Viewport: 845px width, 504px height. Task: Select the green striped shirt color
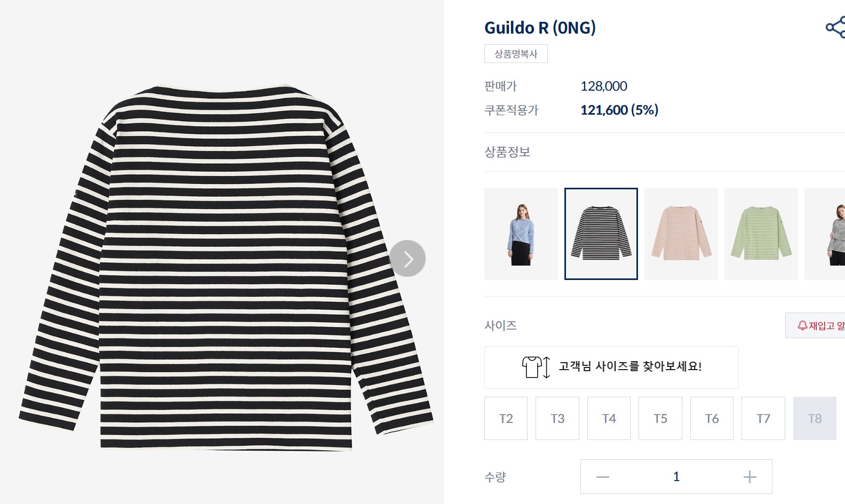[761, 234]
